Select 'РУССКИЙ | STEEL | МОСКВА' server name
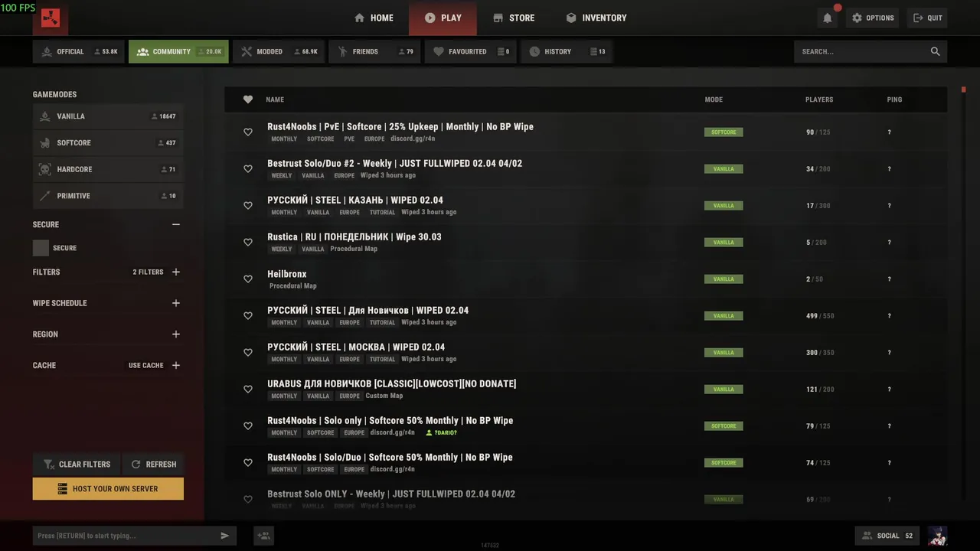 pos(356,347)
